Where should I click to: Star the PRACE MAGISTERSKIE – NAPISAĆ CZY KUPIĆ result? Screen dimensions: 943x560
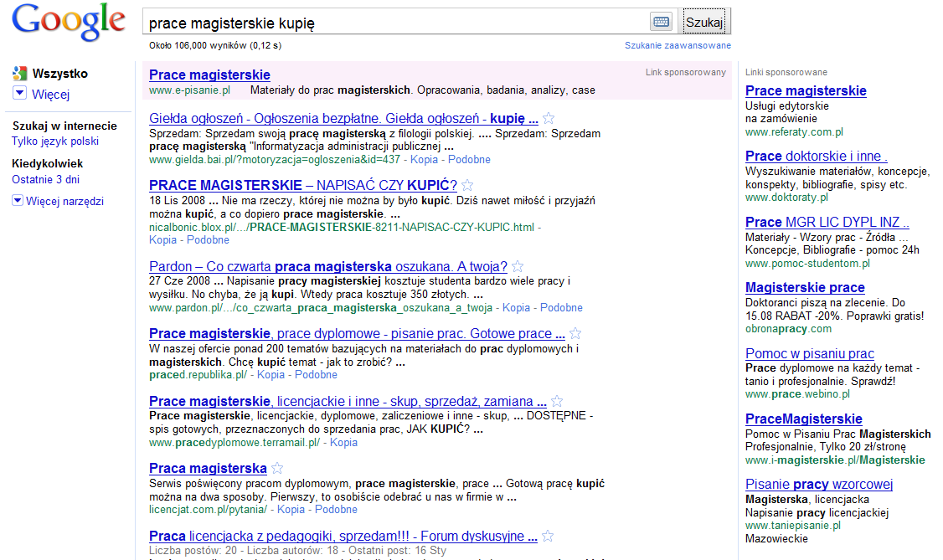pos(467,185)
